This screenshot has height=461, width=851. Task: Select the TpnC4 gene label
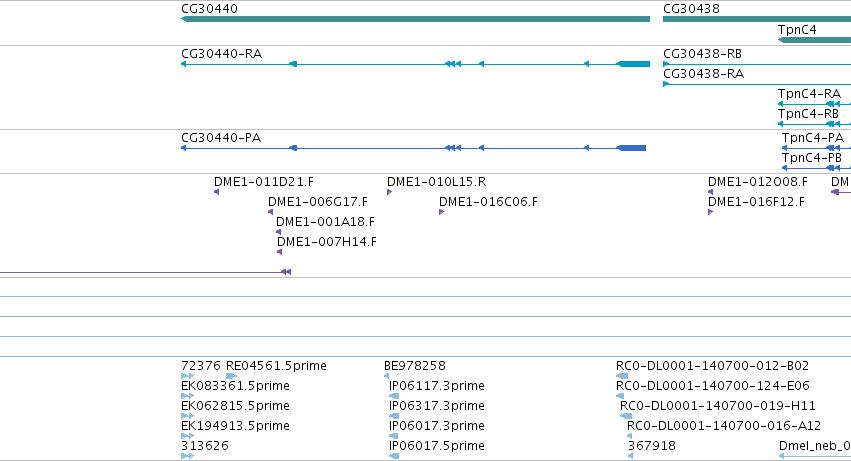[797, 30]
